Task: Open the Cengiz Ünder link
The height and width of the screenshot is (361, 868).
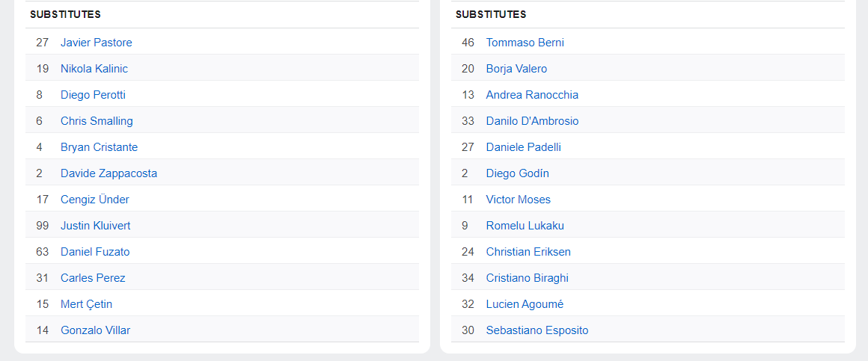Action: click(95, 200)
